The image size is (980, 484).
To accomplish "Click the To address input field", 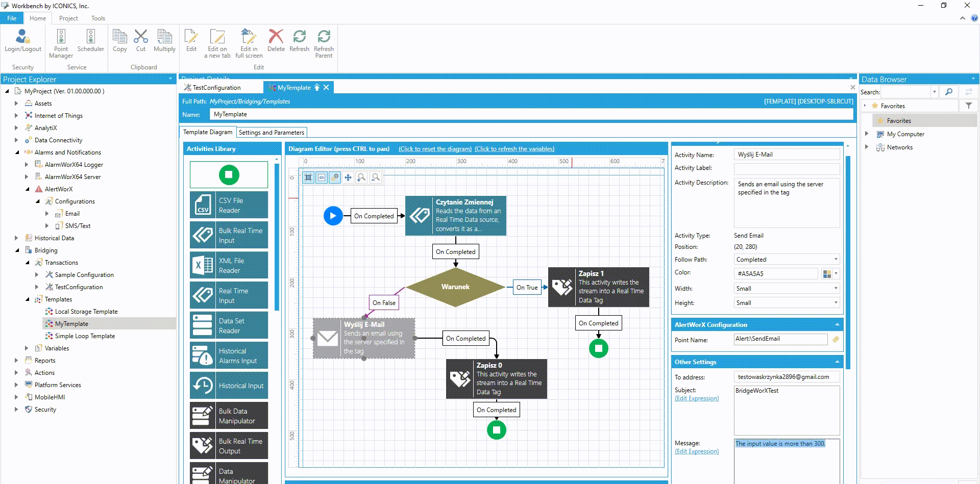I will [x=787, y=377].
